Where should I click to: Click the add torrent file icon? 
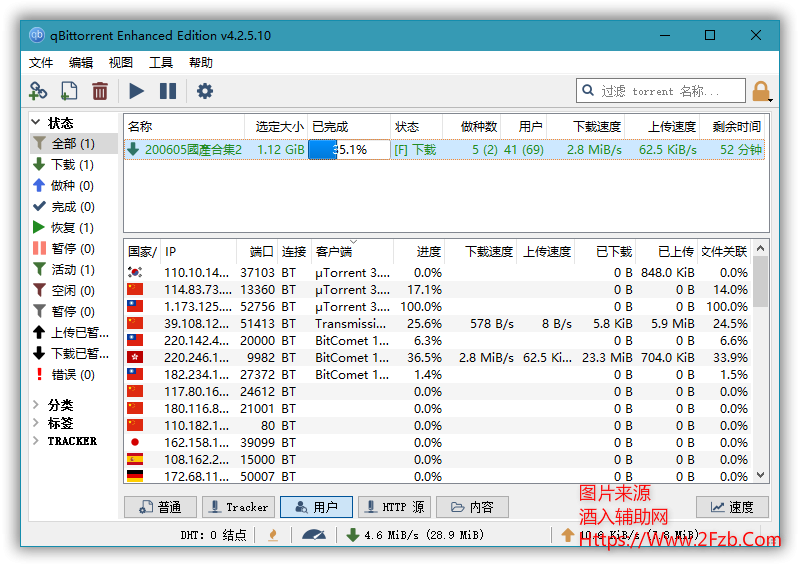point(69,91)
